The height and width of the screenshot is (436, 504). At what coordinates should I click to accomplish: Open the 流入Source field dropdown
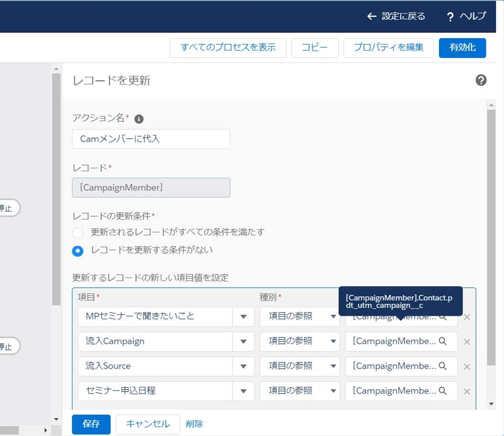click(243, 366)
